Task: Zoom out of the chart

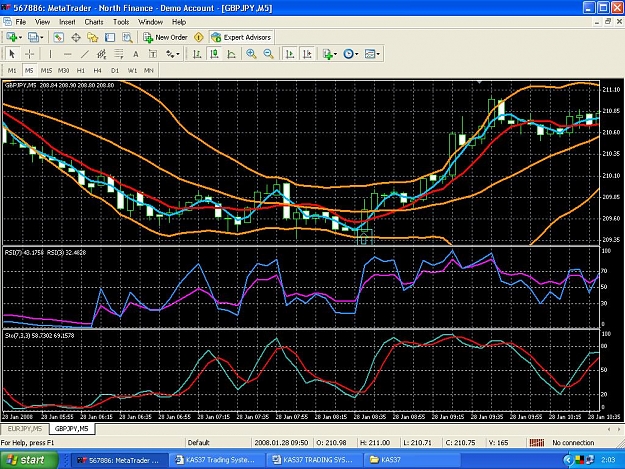Action: click(x=268, y=54)
